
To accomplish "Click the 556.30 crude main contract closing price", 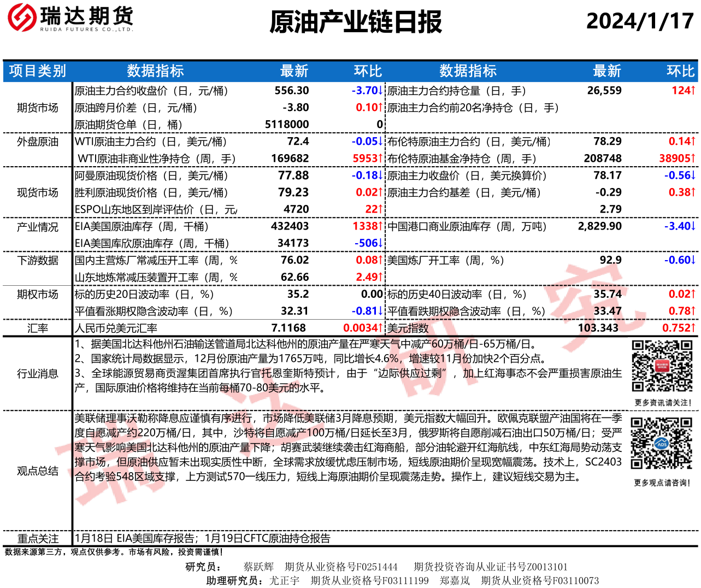I will tap(292, 91).
